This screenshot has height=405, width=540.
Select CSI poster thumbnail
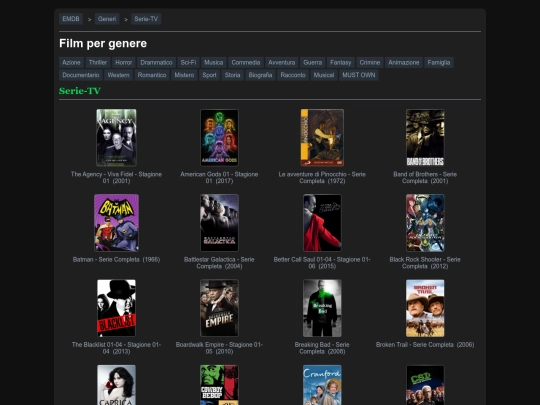[x=425, y=385]
